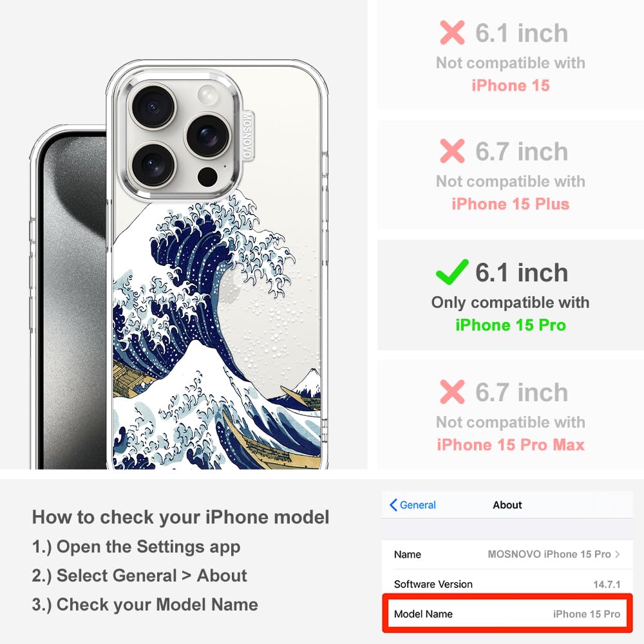644x644 pixels.
Task: Click the iPhone 15 Pro green text
Action: coord(511,325)
